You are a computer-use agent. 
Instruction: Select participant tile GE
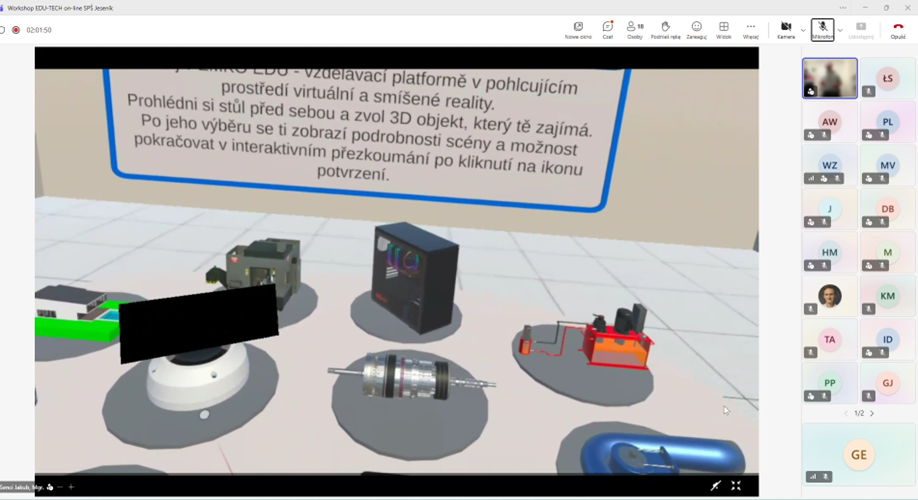[859, 454]
